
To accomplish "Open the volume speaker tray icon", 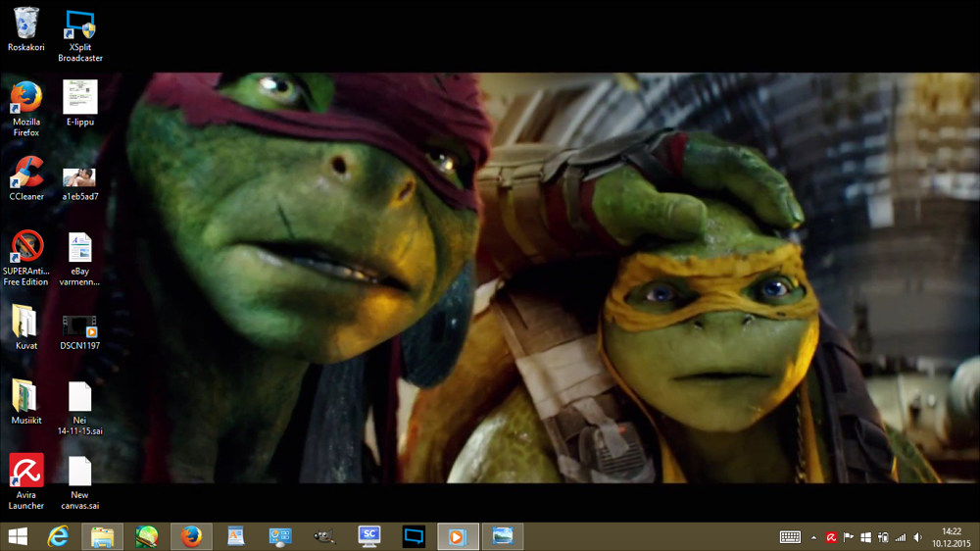I will 917,537.
